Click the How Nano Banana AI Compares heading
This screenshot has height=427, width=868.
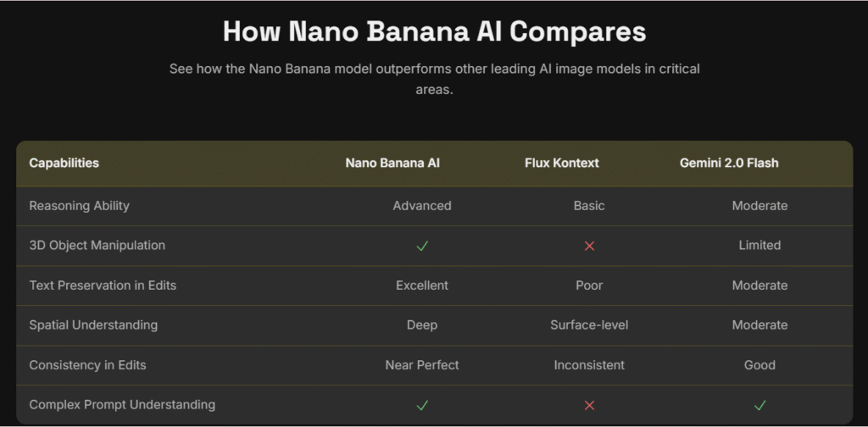click(x=435, y=32)
